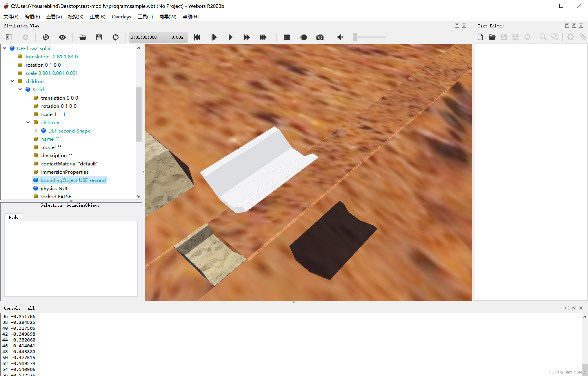Toggle the scene tree side panel
The height and width of the screenshot is (376, 588).
9,37
